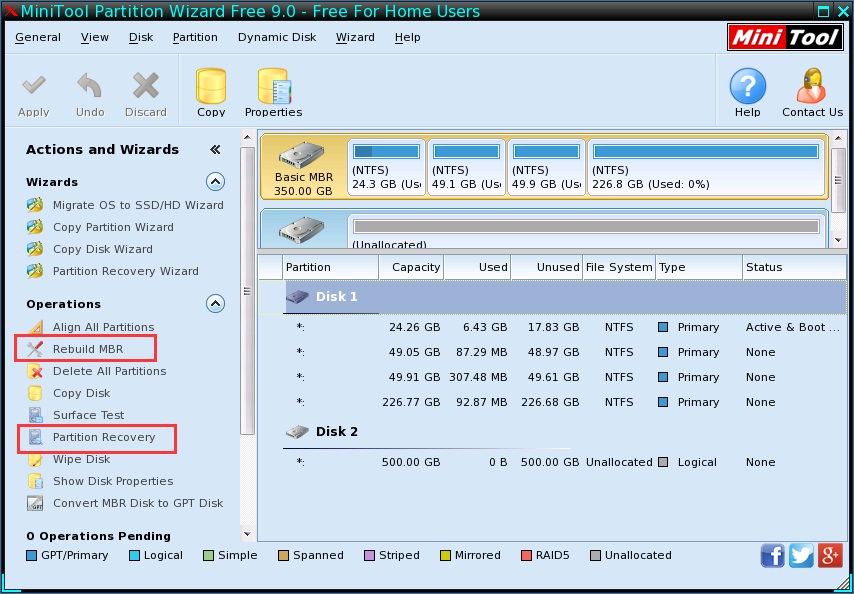Select the 49.91 GB partition row
The image size is (854, 594).
point(552,377)
